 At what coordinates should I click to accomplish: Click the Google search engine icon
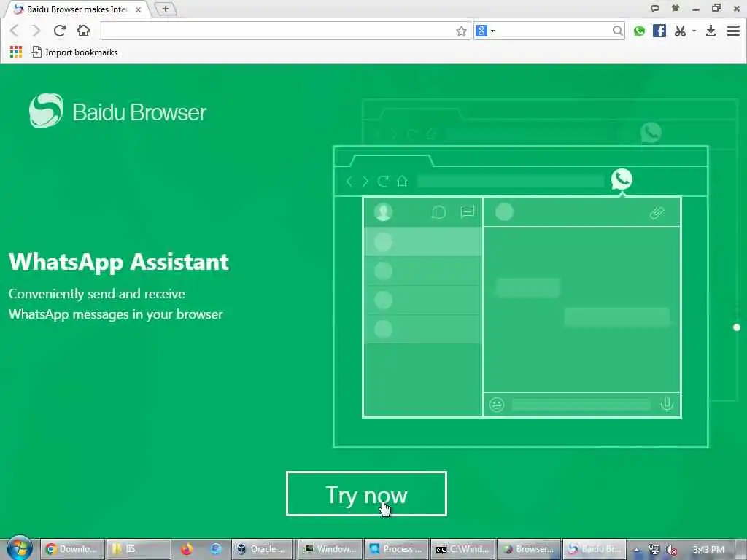point(481,31)
